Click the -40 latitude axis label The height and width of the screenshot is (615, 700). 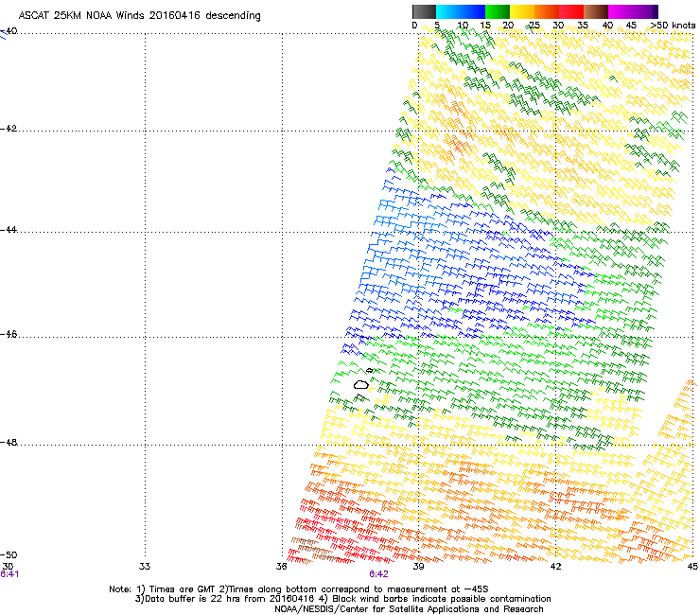tap(9, 31)
